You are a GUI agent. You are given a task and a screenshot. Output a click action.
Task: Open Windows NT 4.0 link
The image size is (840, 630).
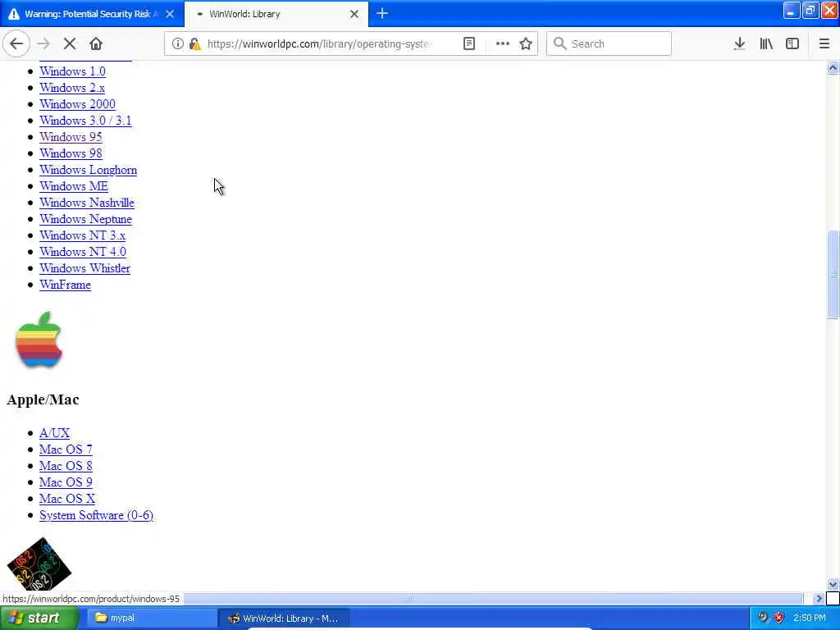tap(83, 252)
